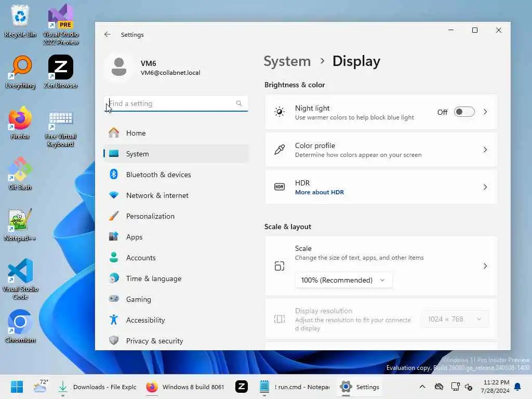Launch Zen Browser from desktop
Viewport: 532px width, 399px height.
click(x=61, y=72)
